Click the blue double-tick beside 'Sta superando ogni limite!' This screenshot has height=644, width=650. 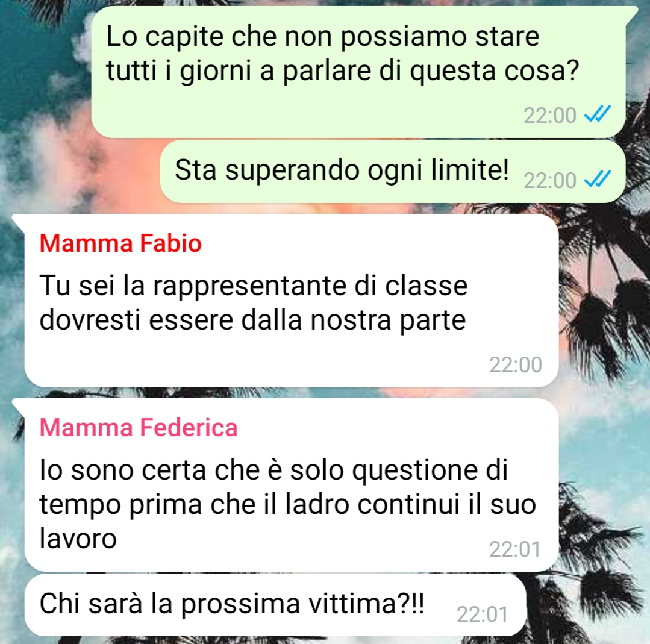[598, 179]
